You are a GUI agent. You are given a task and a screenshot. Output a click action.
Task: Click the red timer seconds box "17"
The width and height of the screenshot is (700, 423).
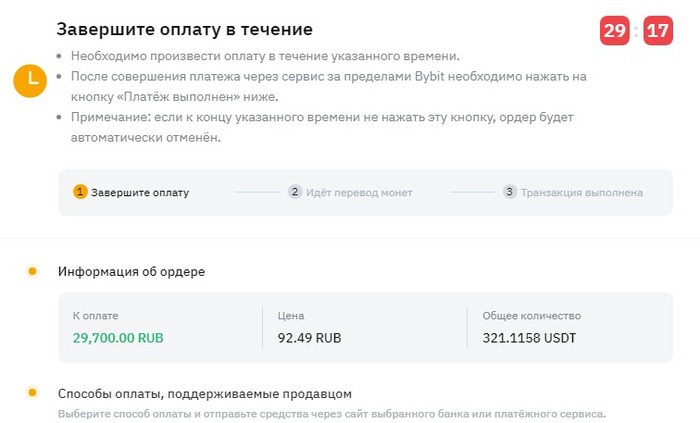pos(658,31)
